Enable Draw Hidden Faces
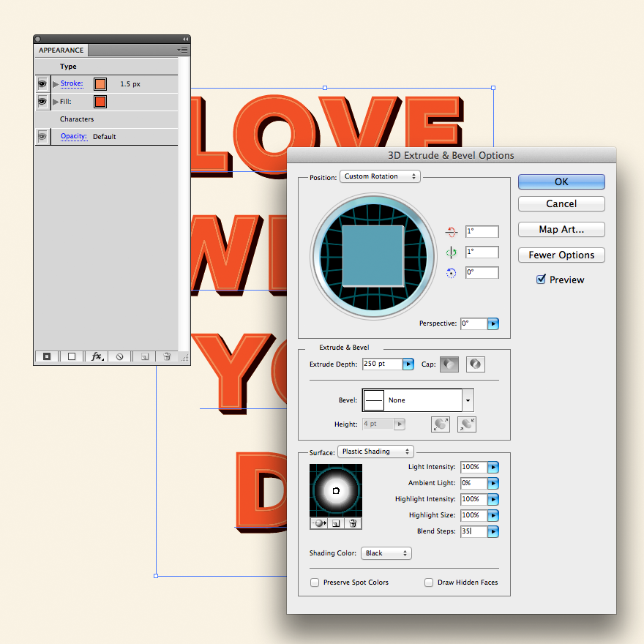644x644 pixels. [429, 583]
